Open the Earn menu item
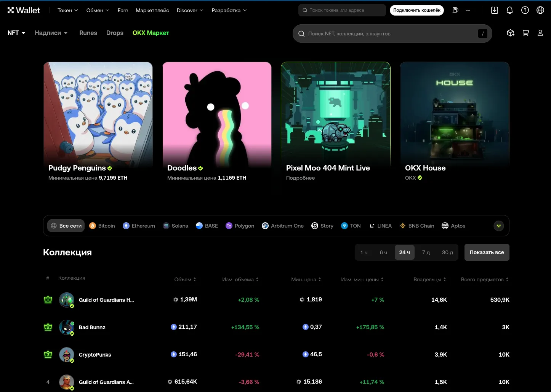Screen dimensions: 551x392 coord(123,10)
